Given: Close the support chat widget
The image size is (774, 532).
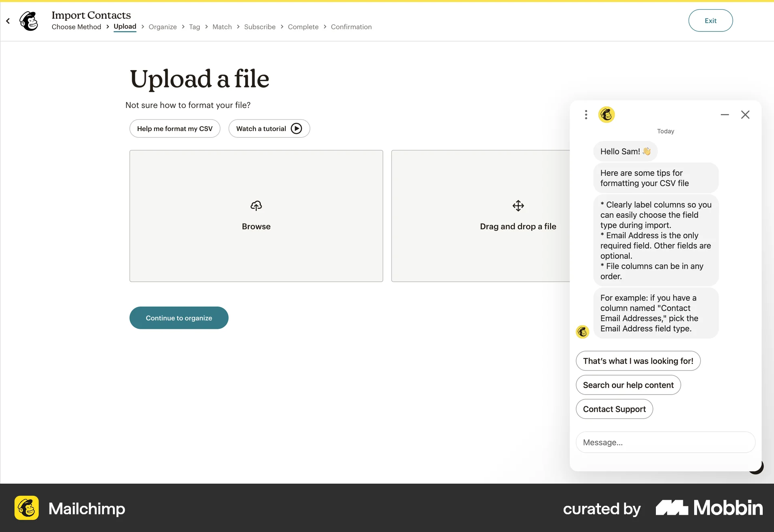Looking at the screenshot, I should click(745, 114).
